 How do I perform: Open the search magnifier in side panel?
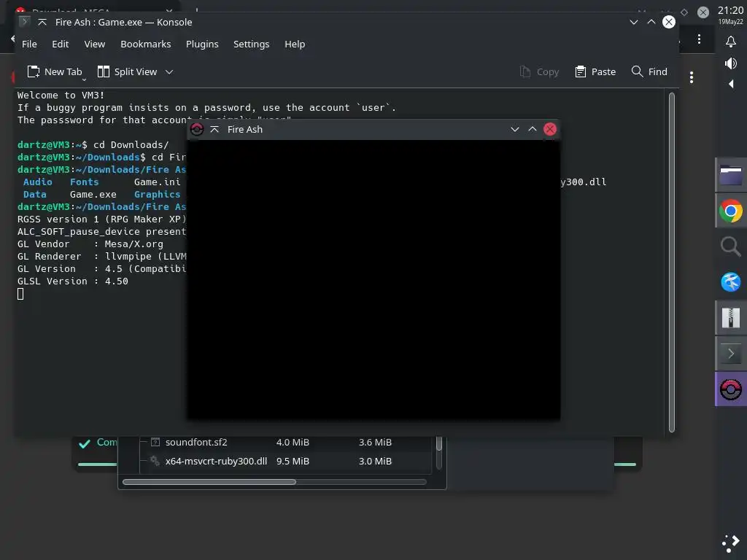click(x=731, y=246)
